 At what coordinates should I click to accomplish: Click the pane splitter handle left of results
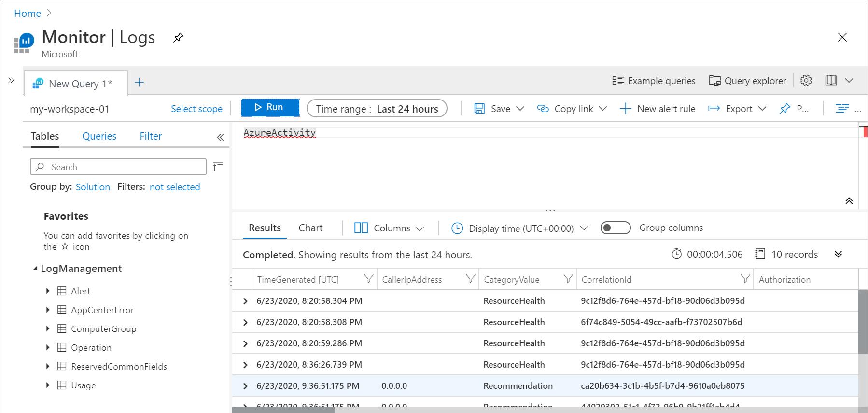[x=231, y=281]
